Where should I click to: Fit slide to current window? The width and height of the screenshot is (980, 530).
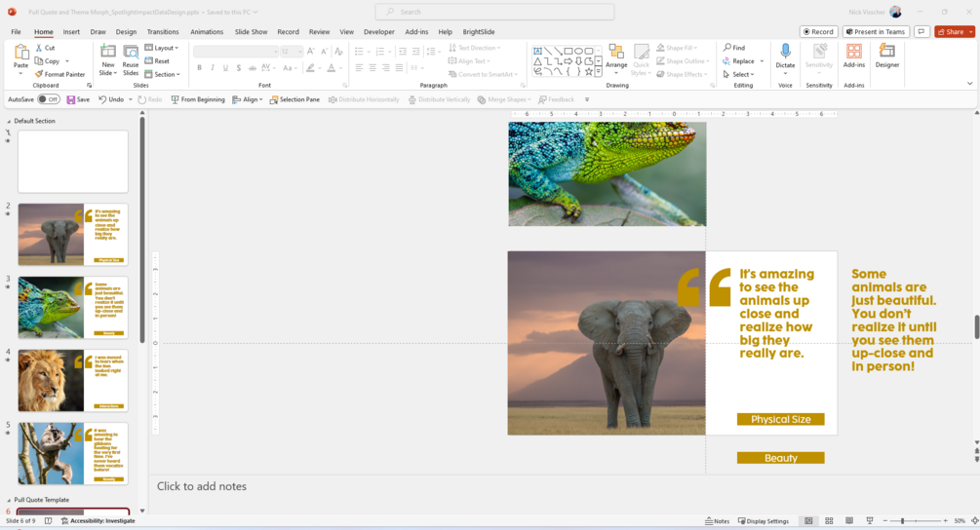(974, 520)
